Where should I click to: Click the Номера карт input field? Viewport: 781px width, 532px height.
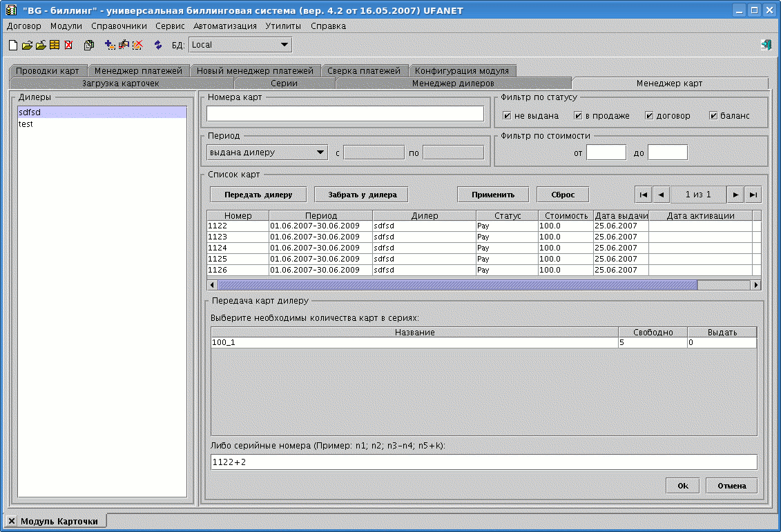[345, 114]
